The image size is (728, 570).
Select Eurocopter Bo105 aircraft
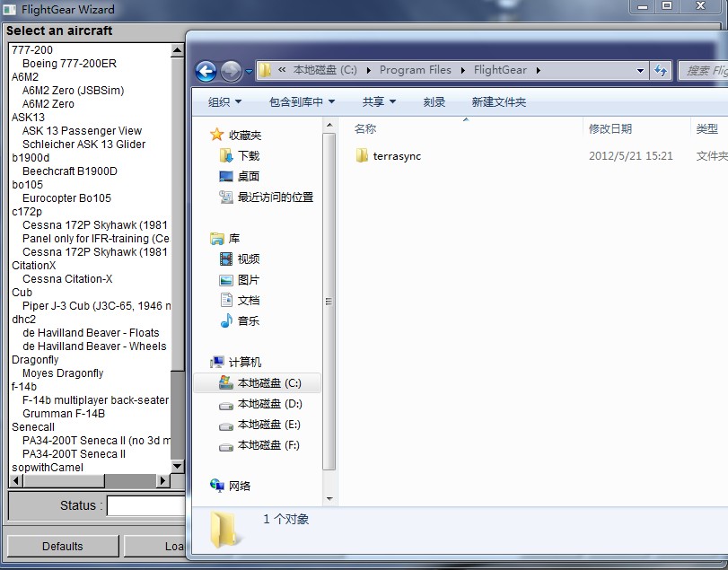pyautogui.click(x=66, y=197)
